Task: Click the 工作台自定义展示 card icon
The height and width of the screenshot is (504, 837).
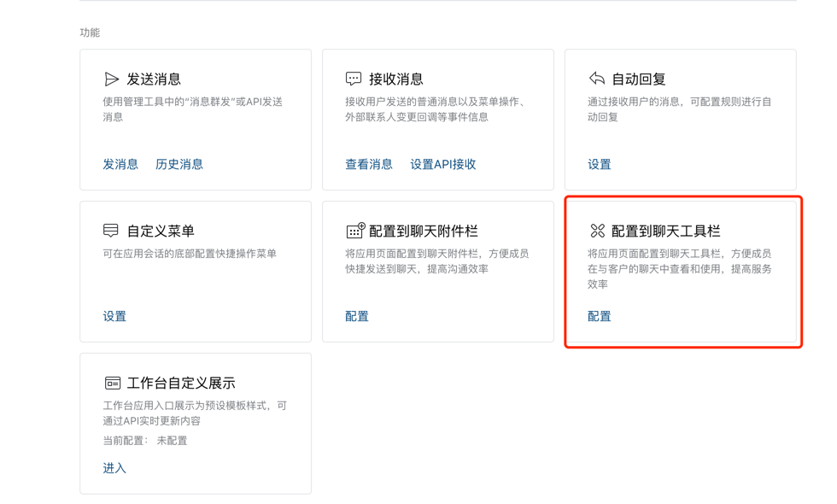Action: [x=112, y=383]
